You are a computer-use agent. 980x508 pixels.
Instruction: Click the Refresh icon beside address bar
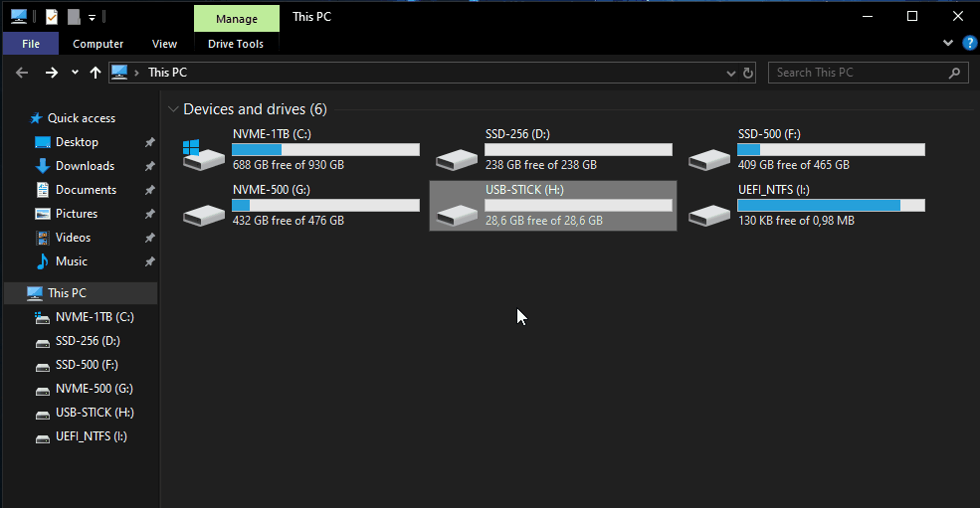pyautogui.click(x=749, y=73)
